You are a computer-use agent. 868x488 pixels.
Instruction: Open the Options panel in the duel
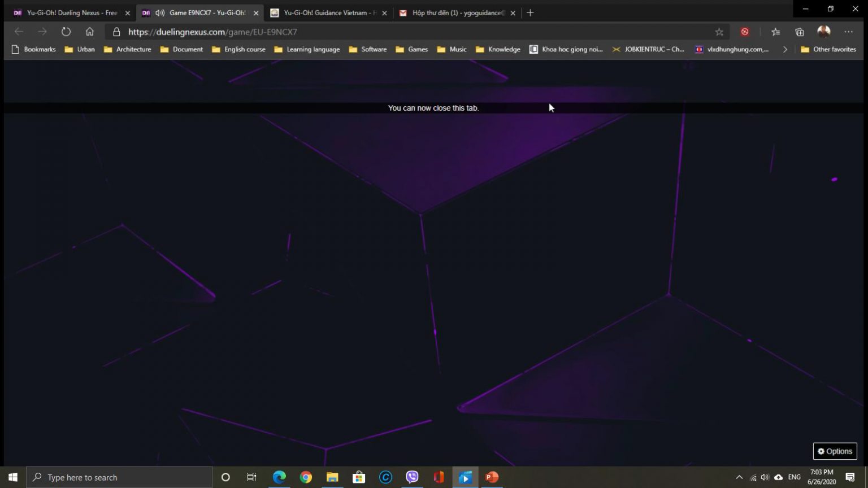point(835,451)
